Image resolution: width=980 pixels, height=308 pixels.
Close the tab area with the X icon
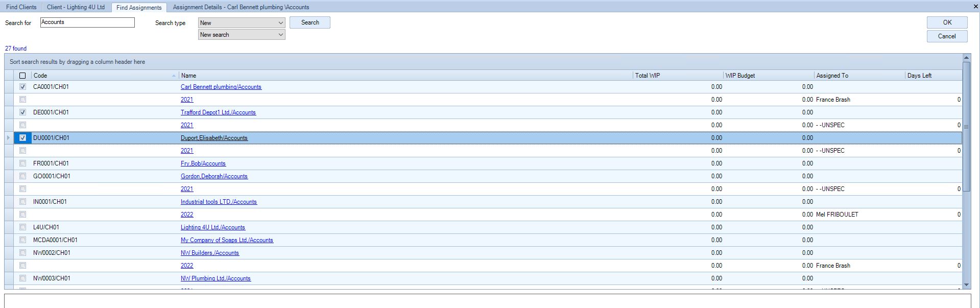[975, 7]
